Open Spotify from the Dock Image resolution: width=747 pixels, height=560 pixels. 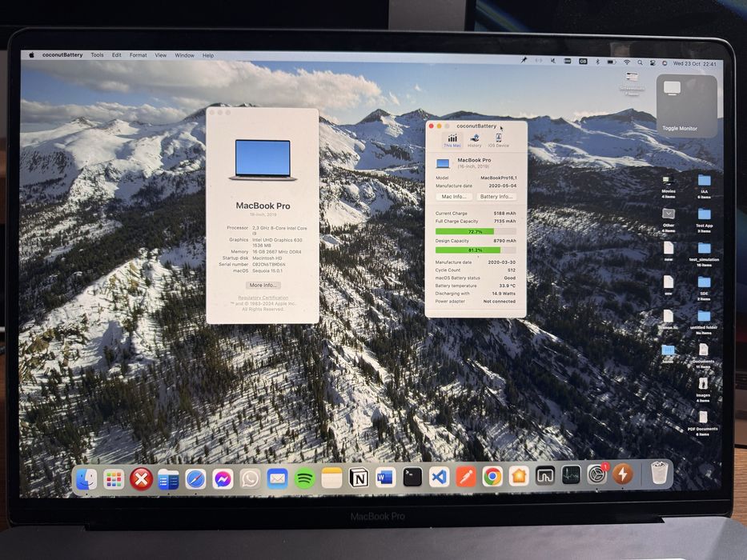(304, 478)
